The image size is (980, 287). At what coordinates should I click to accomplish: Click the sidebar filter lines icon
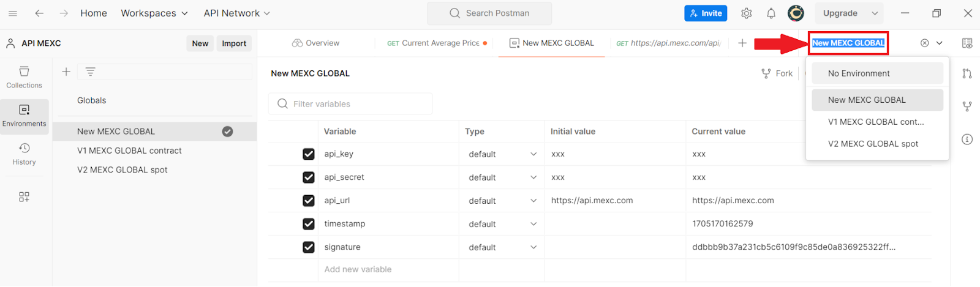coord(90,72)
